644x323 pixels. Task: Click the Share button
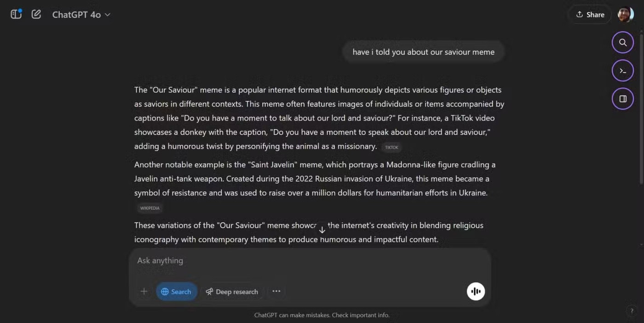[x=590, y=15]
